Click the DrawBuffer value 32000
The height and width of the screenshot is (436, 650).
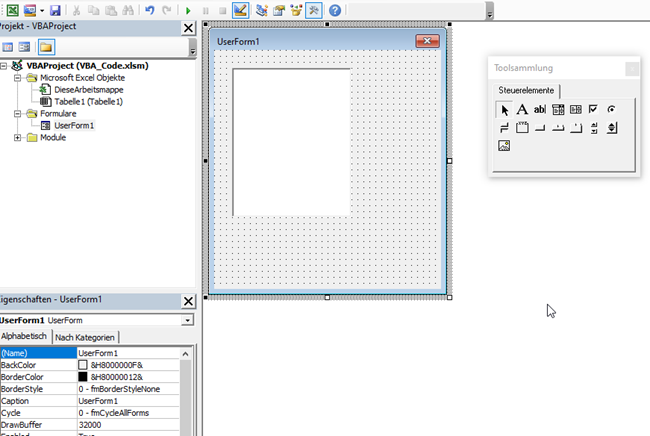pos(129,425)
